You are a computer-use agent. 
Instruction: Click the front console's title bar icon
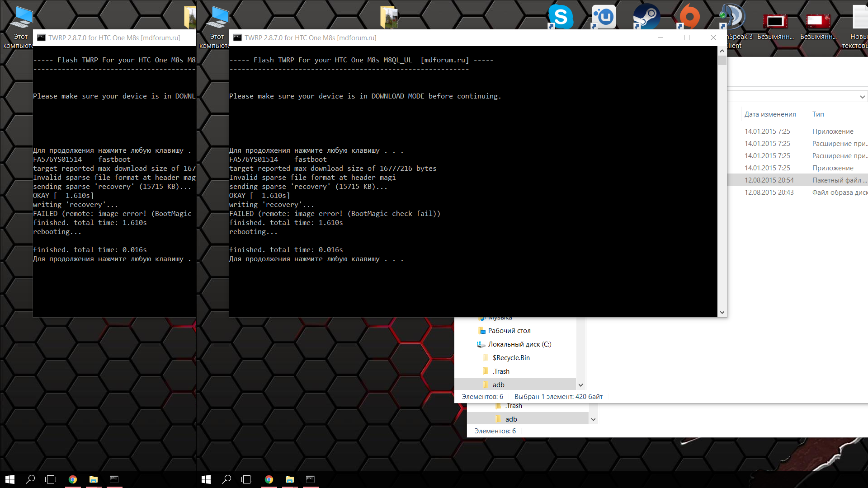pyautogui.click(x=237, y=38)
